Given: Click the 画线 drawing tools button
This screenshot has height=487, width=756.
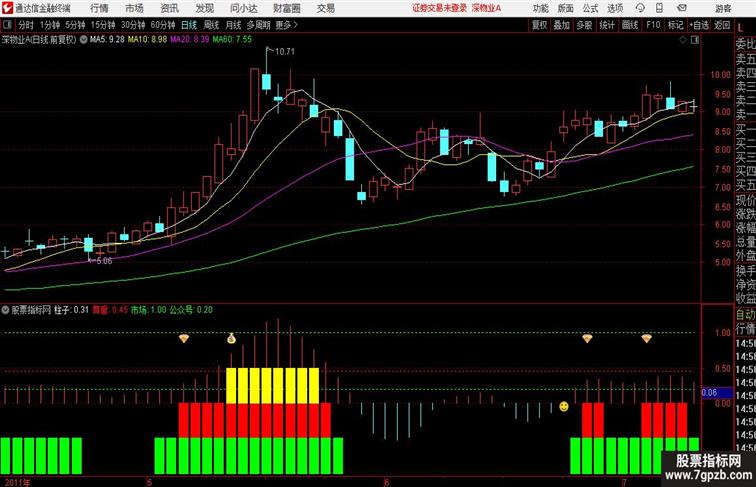Looking at the screenshot, I should tap(630, 25).
